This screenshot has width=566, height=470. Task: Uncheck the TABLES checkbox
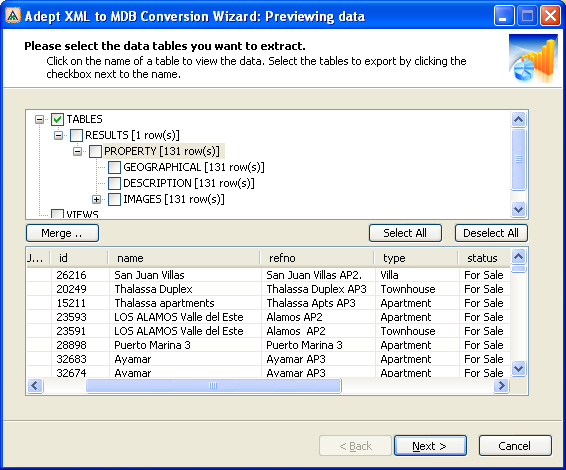57,119
